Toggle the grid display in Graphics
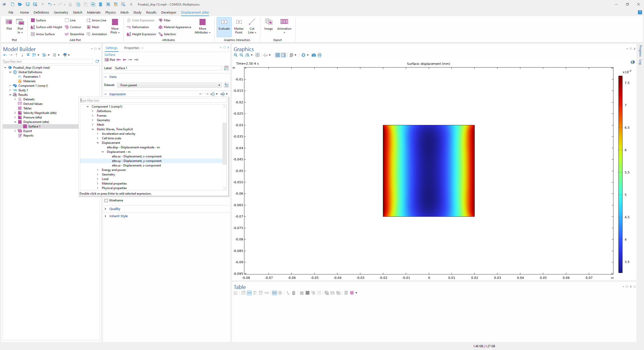644x350 pixels. (277, 55)
